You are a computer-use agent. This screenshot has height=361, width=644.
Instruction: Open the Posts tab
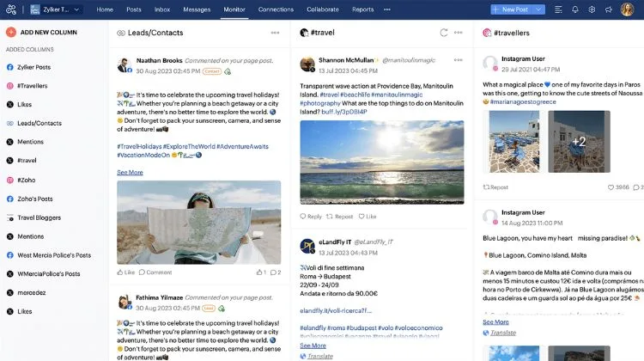click(x=133, y=9)
